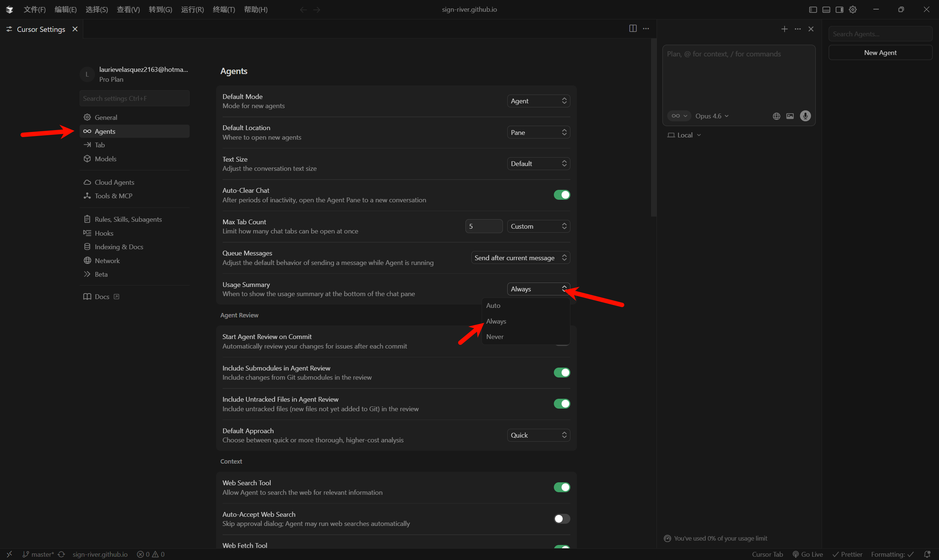The width and height of the screenshot is (939, 560).
Task: Click the Search Agents field
Action: [x=880, y=34]
